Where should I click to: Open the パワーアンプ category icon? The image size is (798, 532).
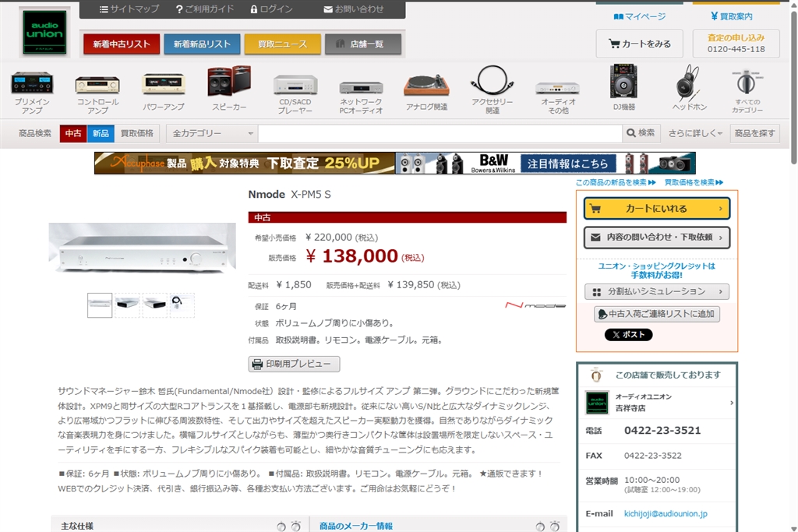tap(164, 92)
